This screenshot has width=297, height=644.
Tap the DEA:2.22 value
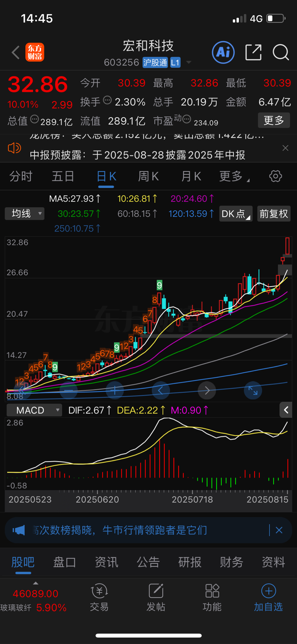click(141, 410)
